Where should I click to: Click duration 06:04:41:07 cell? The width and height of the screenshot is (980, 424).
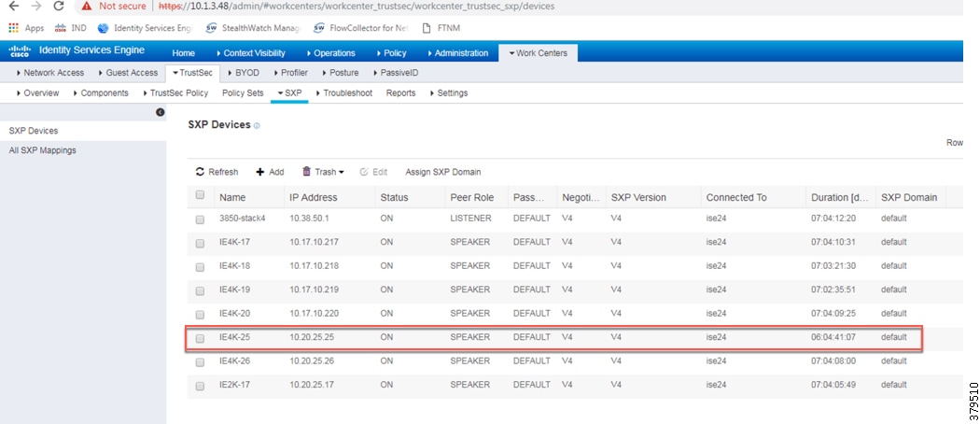833,337
